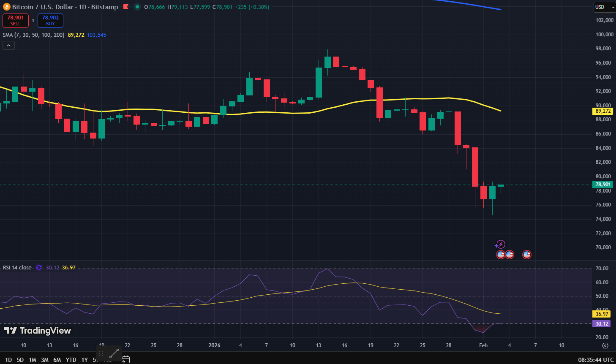The width and height of the screenshot is (616, 364).
Task: Click the SELL 78,901 button
Action: point(16,20)
